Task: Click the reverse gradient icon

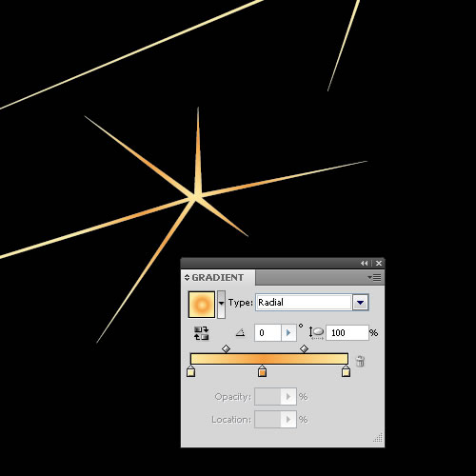Action: pos(201,333)
